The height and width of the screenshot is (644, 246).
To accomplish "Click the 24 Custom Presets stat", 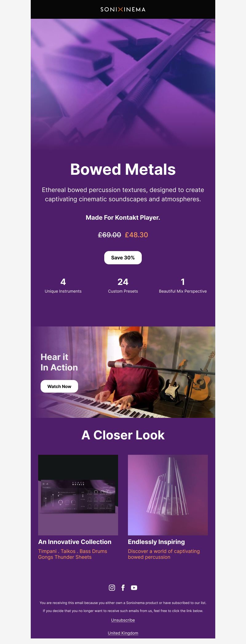I will coord(123,286).
